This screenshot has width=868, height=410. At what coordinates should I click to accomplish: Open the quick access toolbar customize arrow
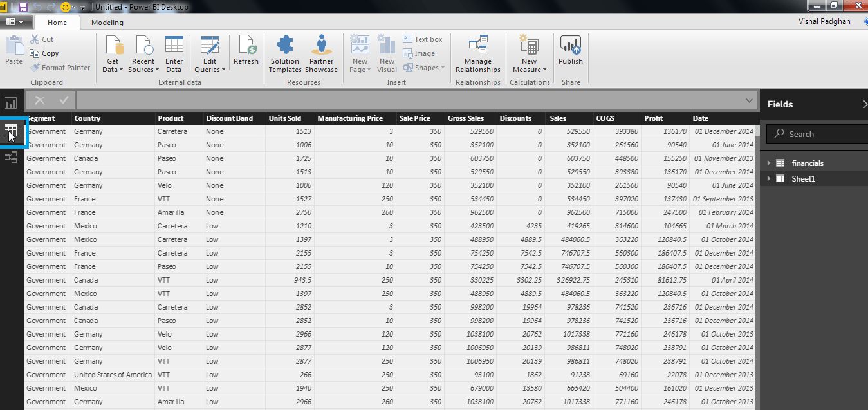83,8
